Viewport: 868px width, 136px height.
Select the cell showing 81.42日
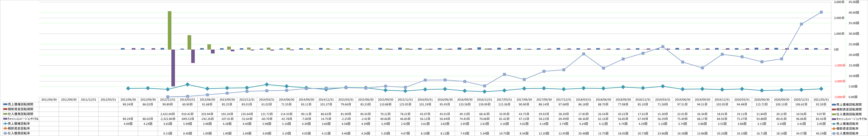[504, 119]
